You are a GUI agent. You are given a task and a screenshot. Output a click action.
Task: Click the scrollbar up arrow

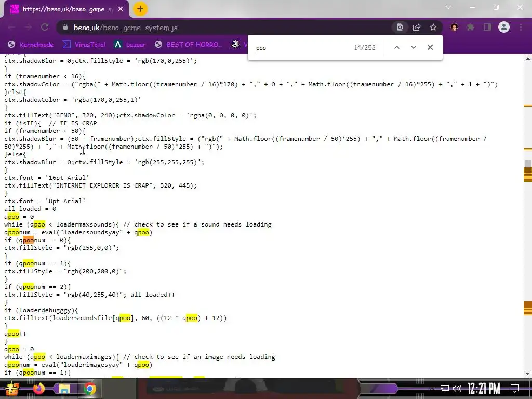tap(528, 59)
